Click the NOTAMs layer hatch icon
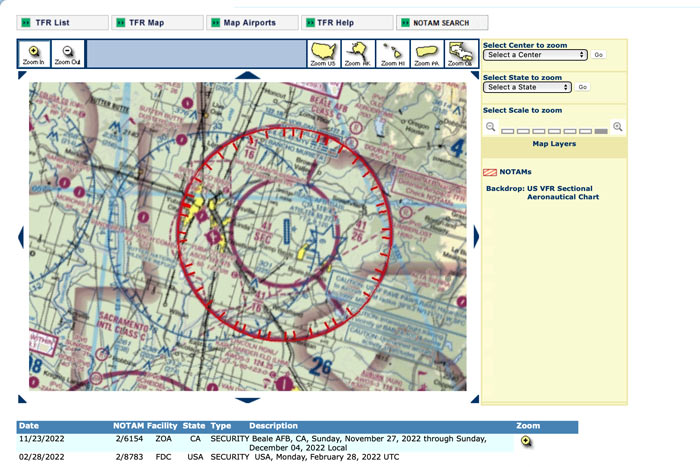 (x=490, y=172)
